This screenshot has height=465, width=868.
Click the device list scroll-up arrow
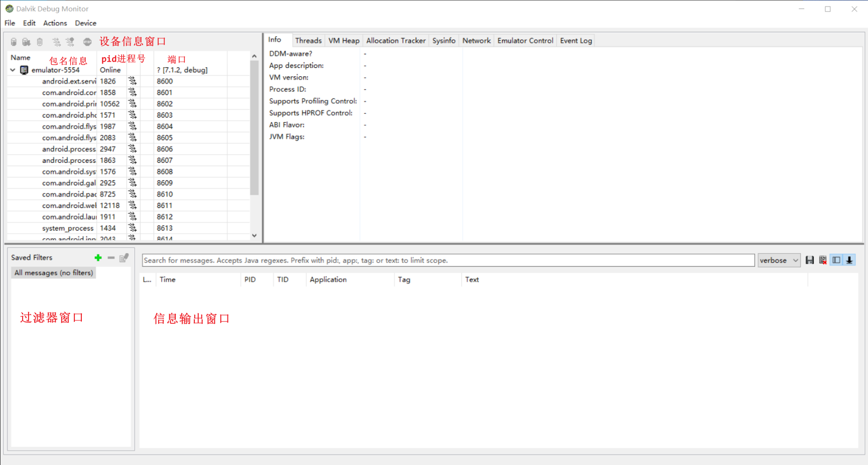pyautogui.click(x=254, y=56)
